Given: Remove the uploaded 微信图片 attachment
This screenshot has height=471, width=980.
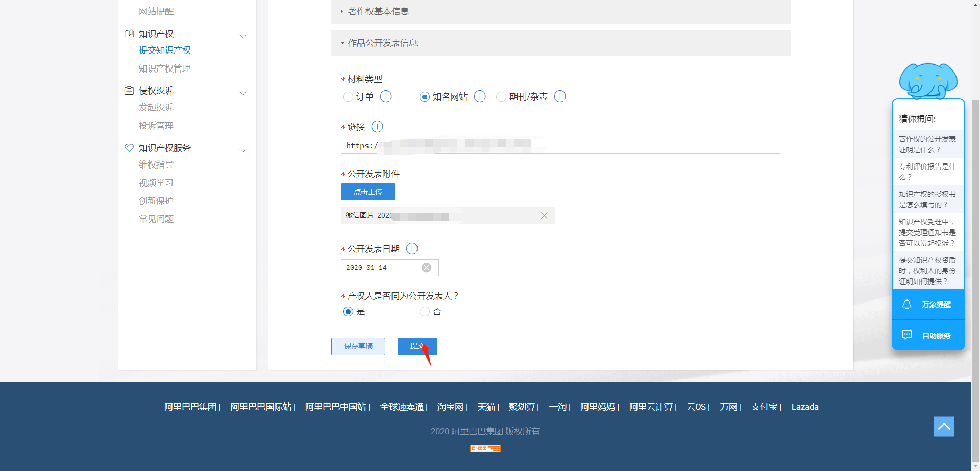Looking at the screenshot, I should pos(544,216).
